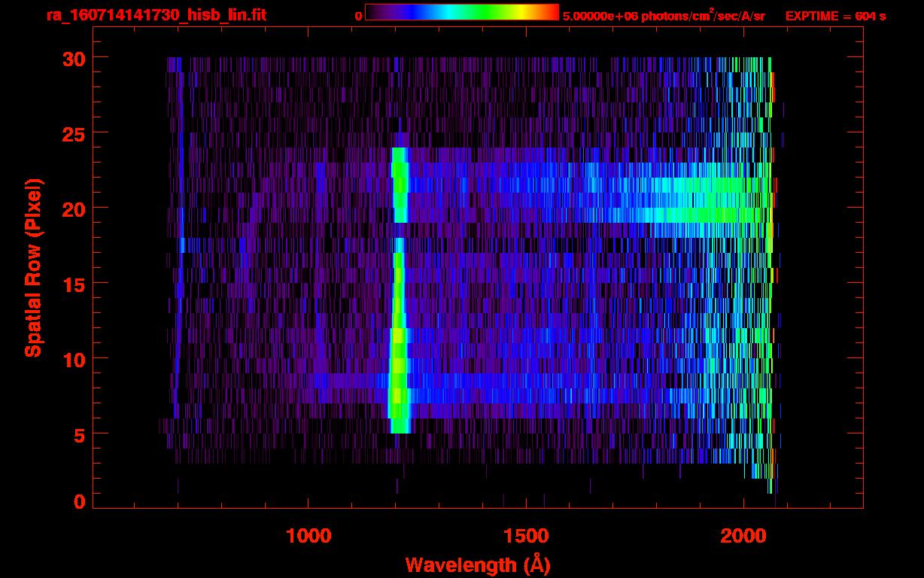Click the 1500 wavelength tick label
Screen dimensions: 924x578
click(x=525, y=536)
